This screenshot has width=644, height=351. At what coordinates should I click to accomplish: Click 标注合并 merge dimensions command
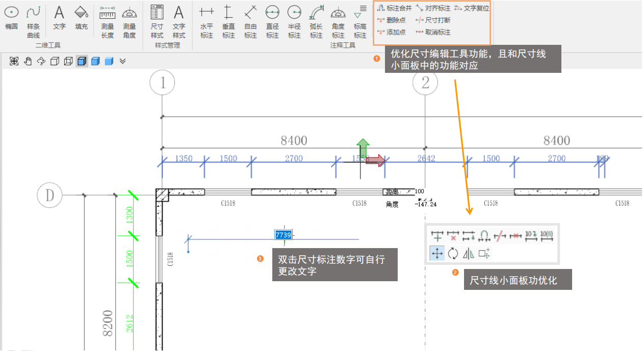tap(393, 8)
